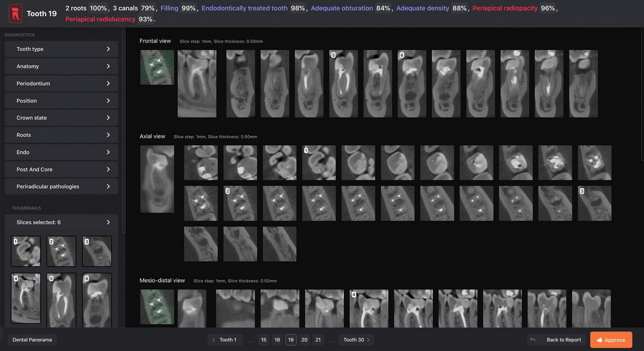The image size is (644, 351).
Task: Select thumbnail number 1 in sidebar
Action: tap(26, 252)
